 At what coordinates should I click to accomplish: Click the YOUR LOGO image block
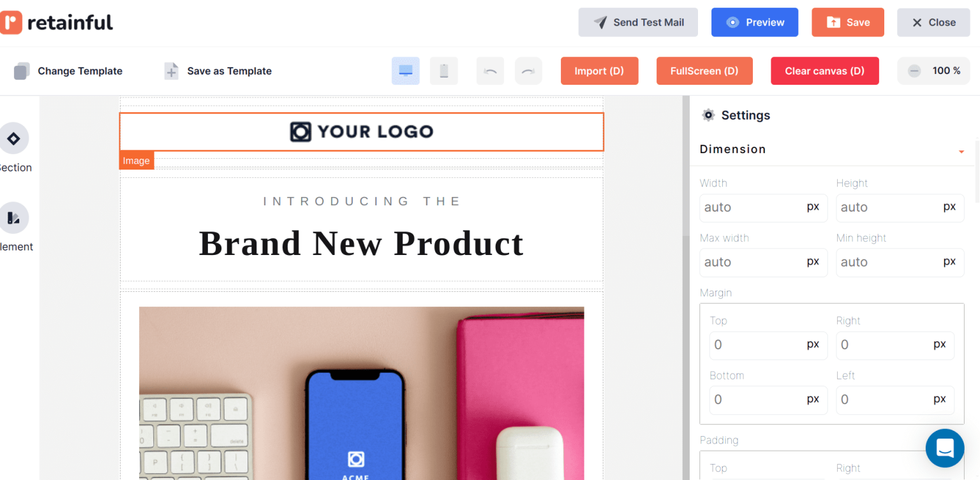[361, 131]
